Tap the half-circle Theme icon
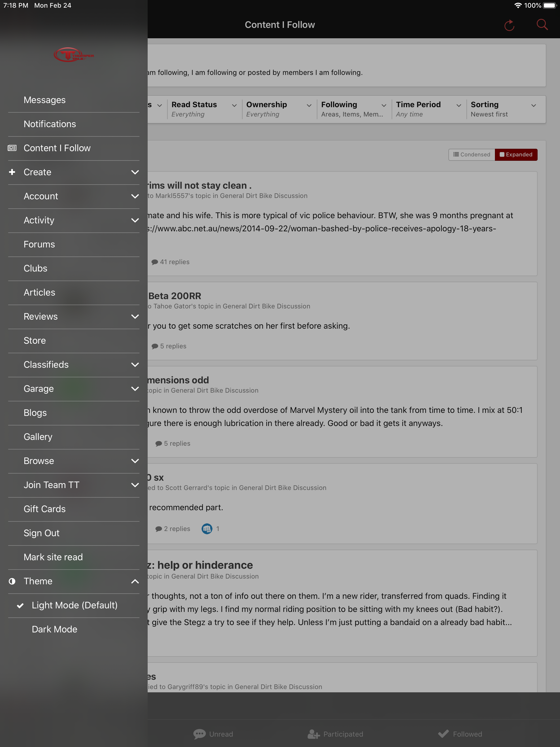The height and width of the screenshot is (747, 560). tap(12, 581)
